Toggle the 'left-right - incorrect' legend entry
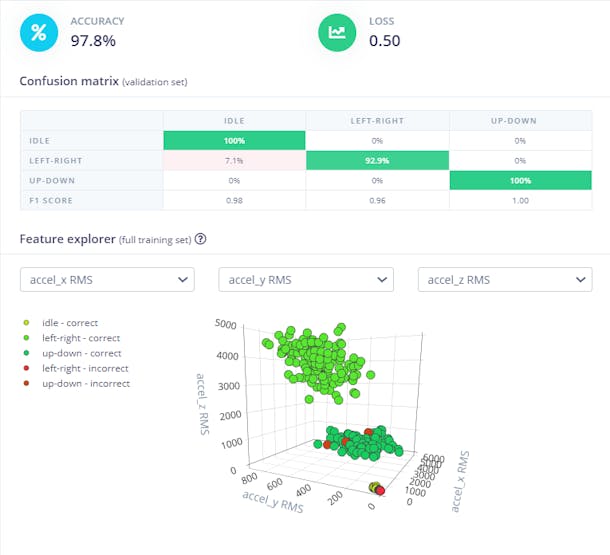 tap(84, 368)
